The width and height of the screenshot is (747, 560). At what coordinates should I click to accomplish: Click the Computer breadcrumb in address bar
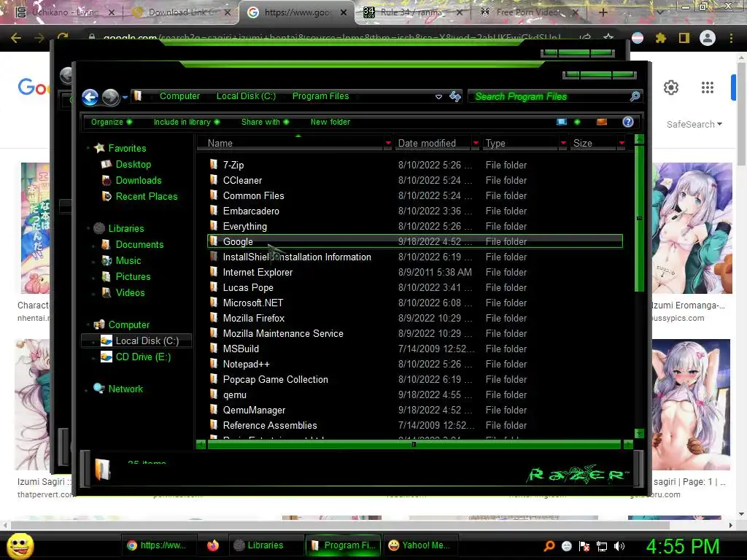click(x=179, y=96)
